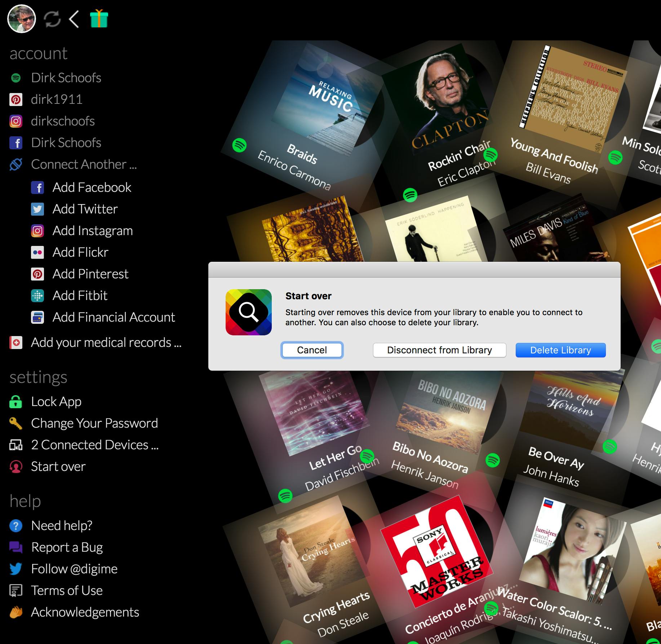Open the Terms of Use page
The height and width of the screenshot is (644, 661).
[67, 591]
